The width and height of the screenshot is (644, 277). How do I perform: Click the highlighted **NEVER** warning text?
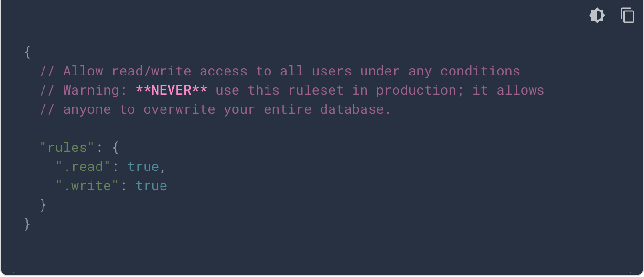[172, 90]
